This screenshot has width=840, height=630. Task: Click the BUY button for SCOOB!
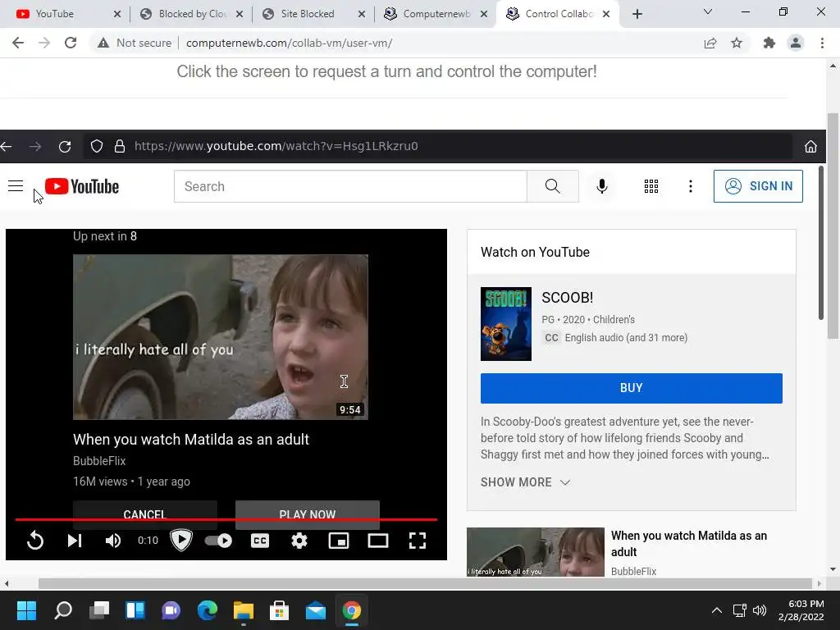[x=631, y=388]
